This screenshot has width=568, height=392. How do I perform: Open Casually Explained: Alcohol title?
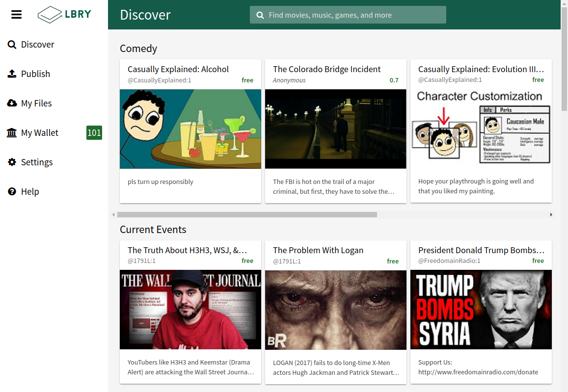click(x=178, y=69)
